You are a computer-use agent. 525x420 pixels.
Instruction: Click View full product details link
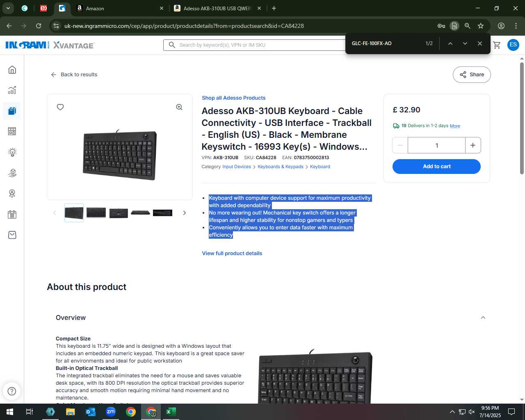coord(232,253)
